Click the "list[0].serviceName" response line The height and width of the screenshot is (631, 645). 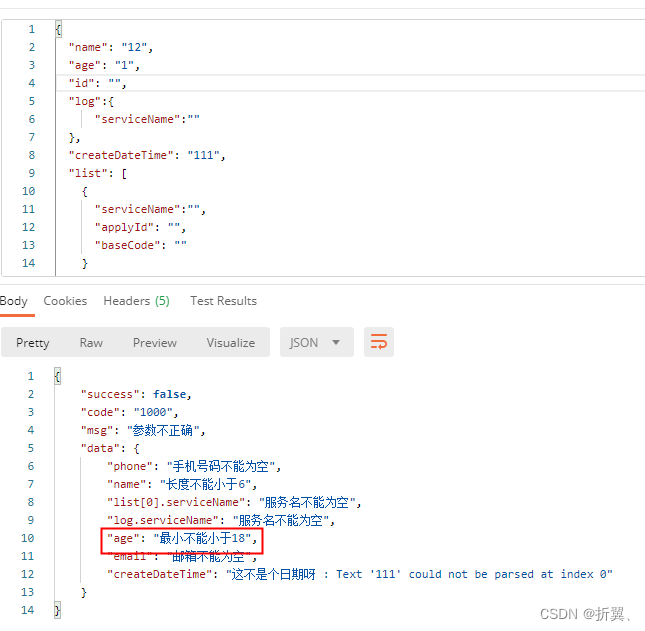pyautogui.click(x=234, y=502)
